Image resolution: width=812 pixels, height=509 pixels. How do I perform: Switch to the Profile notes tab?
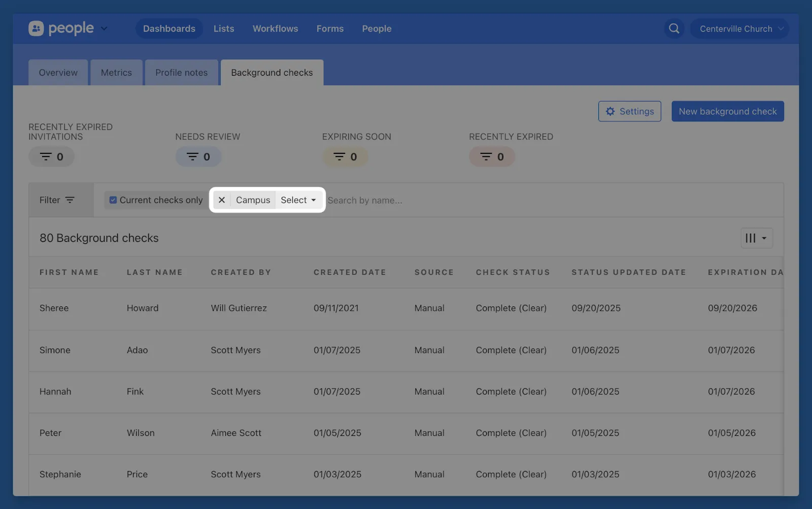click(181, 73)
